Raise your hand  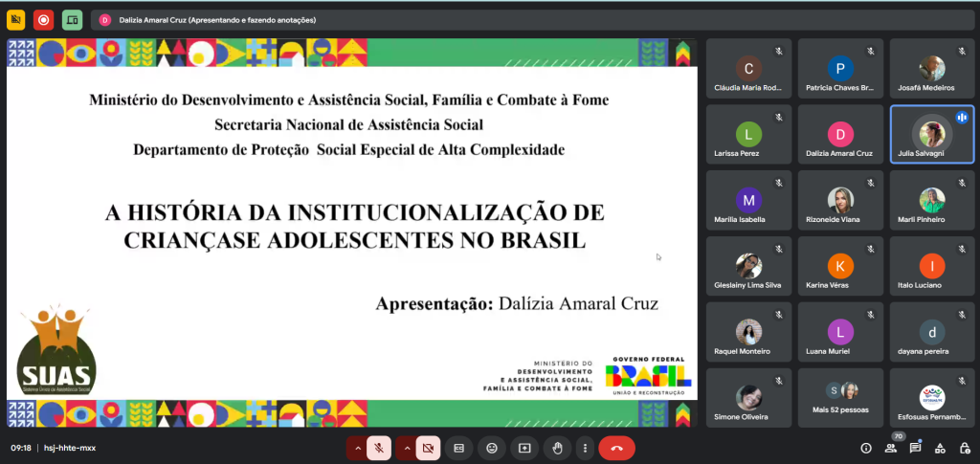(557, 448)
